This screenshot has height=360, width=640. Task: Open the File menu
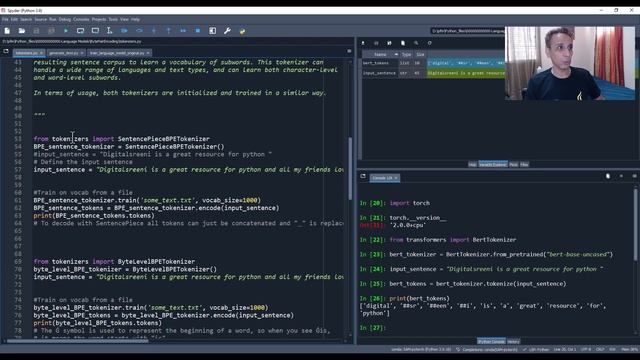tap(5, 19)
